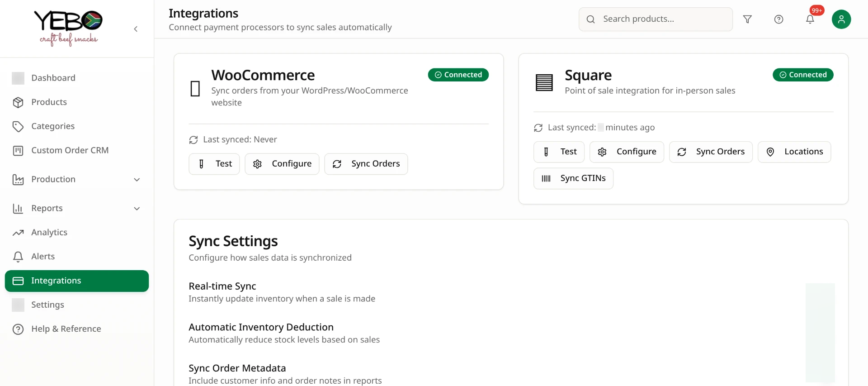Expand the Reports submenu
The image size is (868, 386).
77,208
